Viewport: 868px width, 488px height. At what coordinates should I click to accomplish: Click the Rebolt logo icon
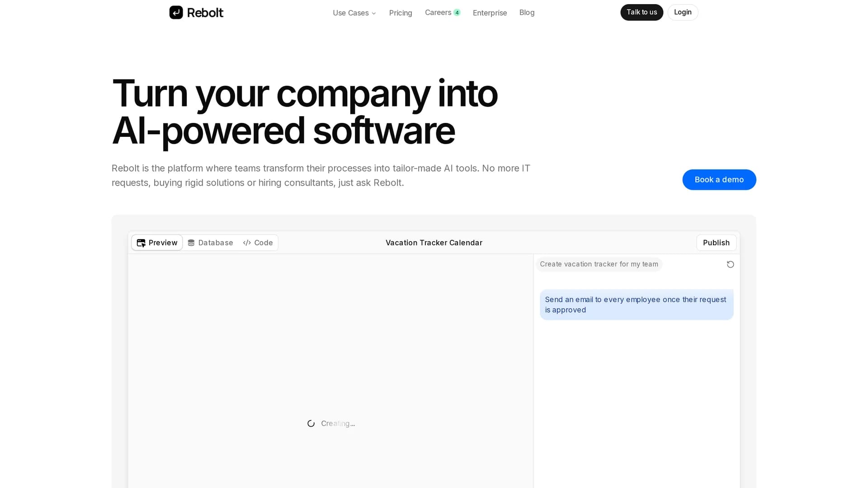click(x=176, y=13)
